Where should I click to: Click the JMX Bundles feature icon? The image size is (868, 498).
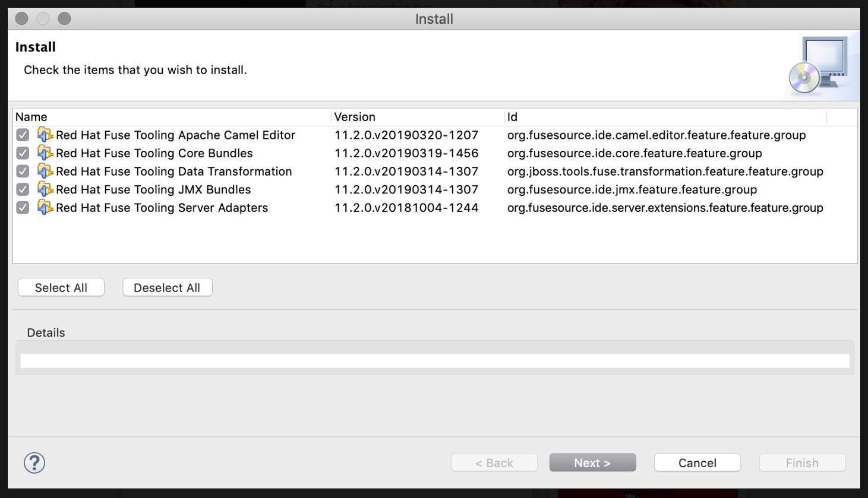coord(45,189)
